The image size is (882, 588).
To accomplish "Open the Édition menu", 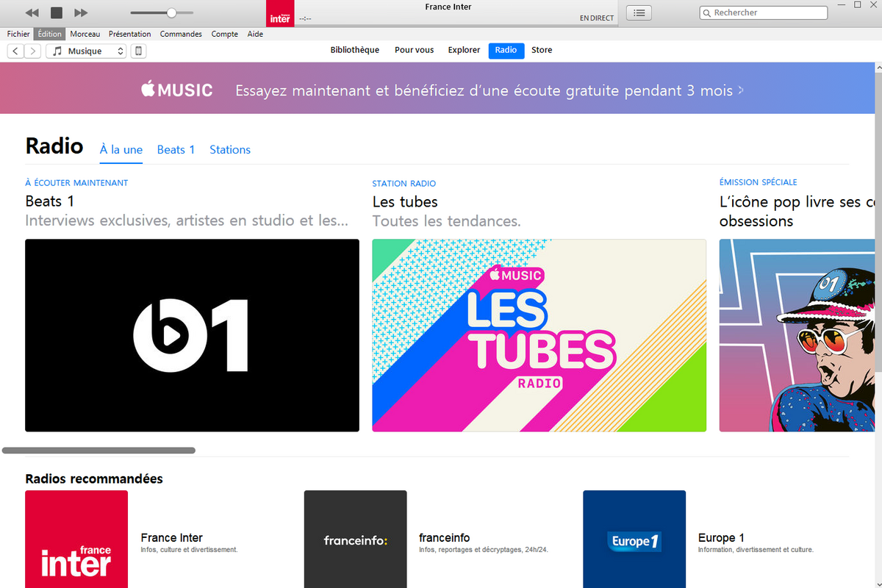I will point(50,34).
